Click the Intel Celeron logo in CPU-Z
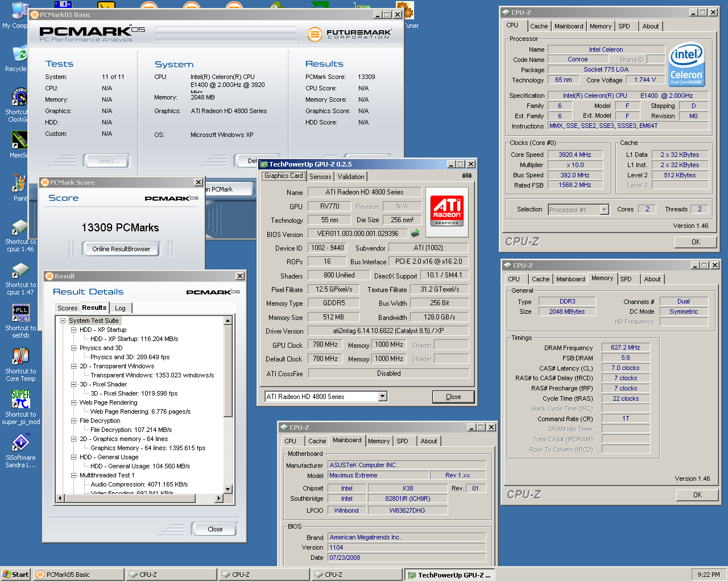Screen dimensions: 728x582 686,64
